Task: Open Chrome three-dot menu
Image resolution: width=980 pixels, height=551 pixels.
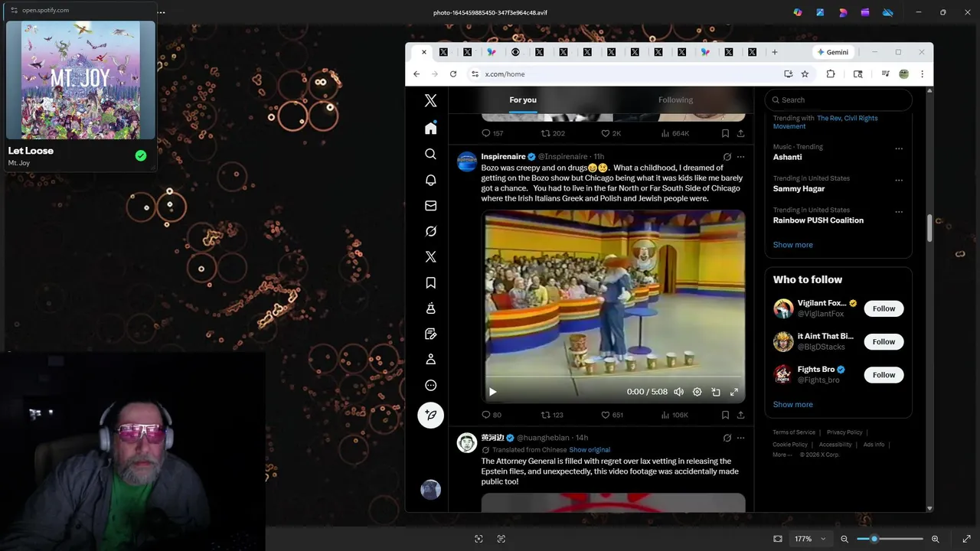Action: tap(922, 74)
